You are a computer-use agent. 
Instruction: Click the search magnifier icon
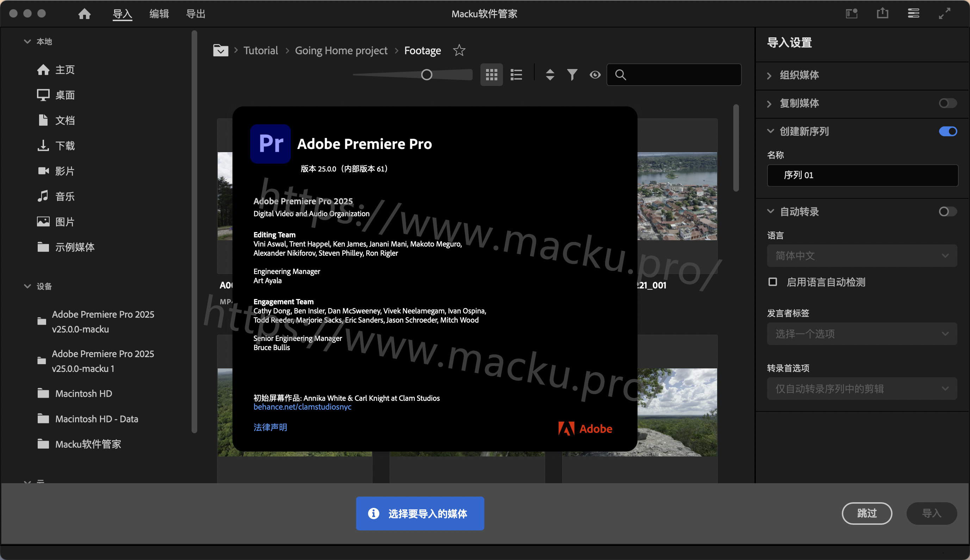[620, 75]
